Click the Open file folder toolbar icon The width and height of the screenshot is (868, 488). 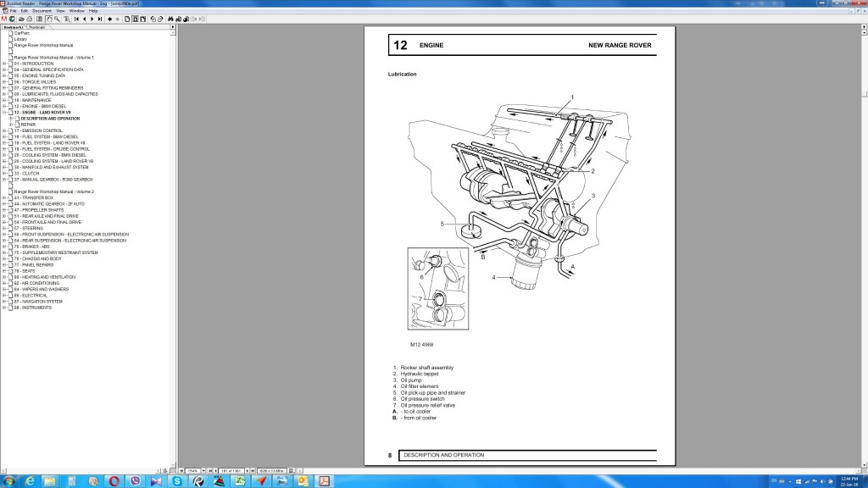[21, 19]
